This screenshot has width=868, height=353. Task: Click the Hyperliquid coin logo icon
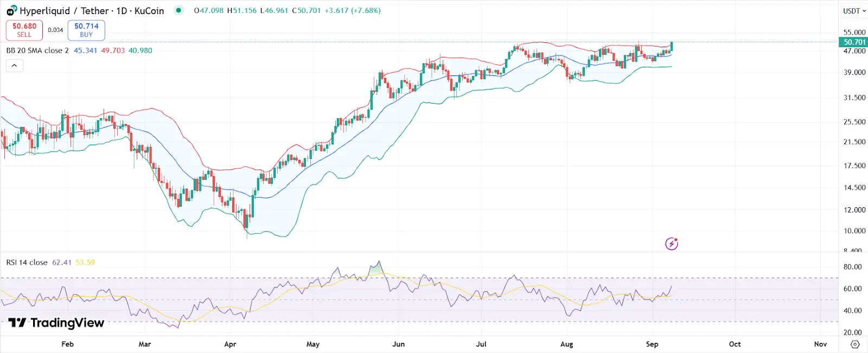coord(11,11)
